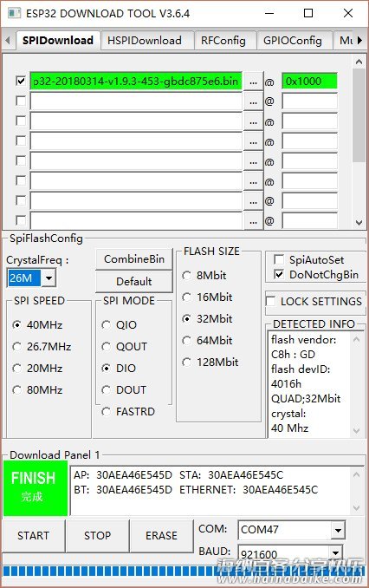Click the browse button beside the firmware .bin file
The image size is (369, 588).
tap(253, 82)
